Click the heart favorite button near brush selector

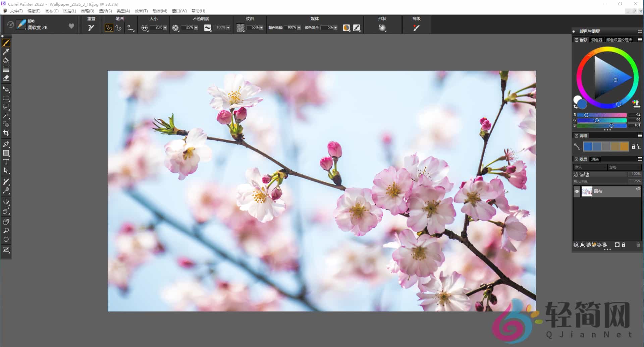click(x=71, y=26)
